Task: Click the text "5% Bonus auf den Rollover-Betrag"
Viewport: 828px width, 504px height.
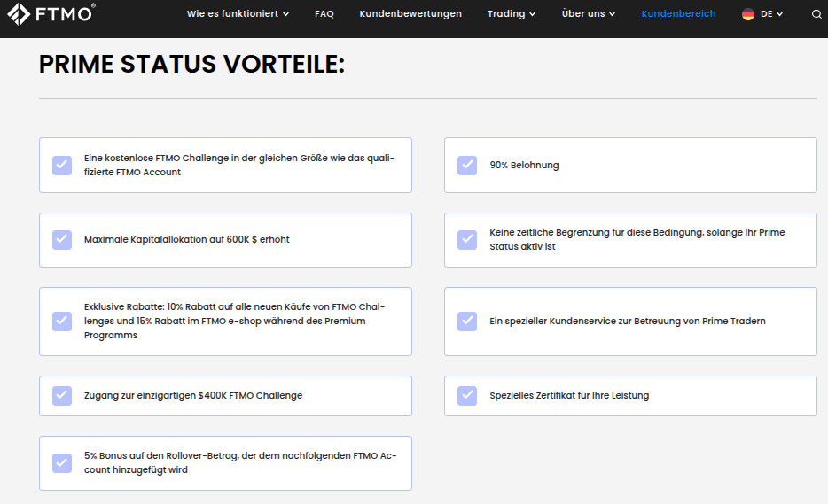Action: 161,455
